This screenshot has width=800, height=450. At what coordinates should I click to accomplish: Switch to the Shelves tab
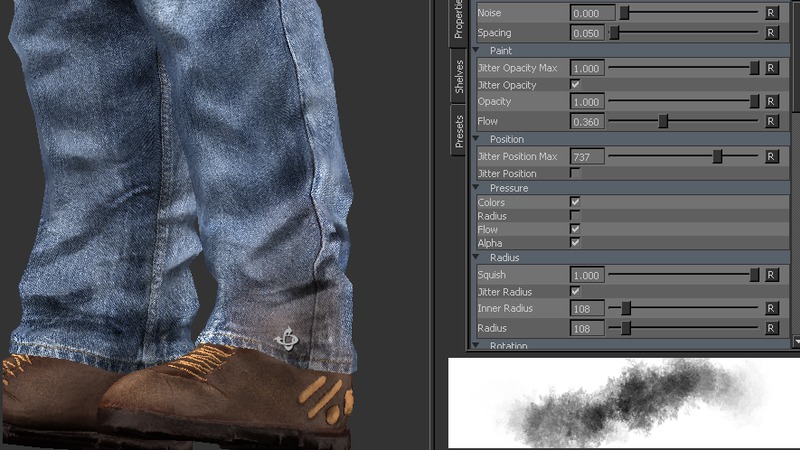459,76
